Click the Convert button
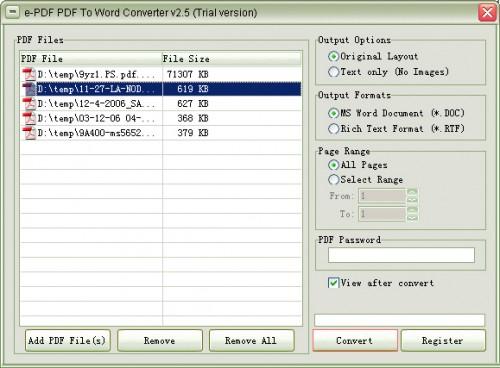The height and width of the screenshot is (368, 500). (355, 341)
